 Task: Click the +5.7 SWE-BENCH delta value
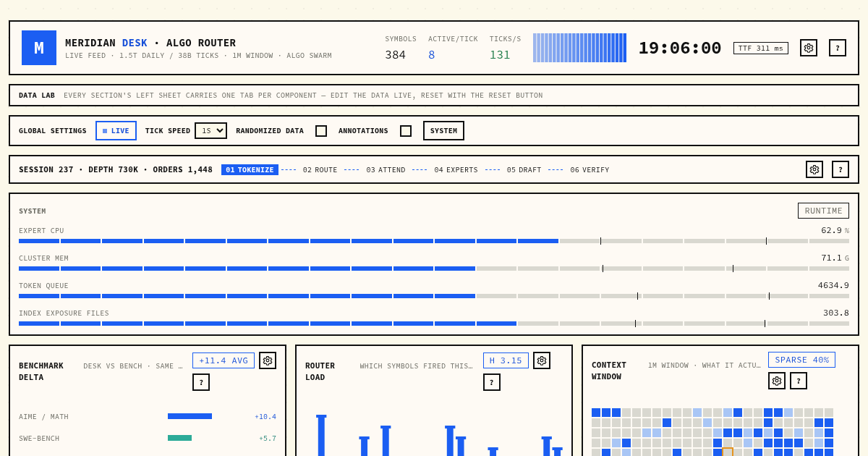[268, 439]
